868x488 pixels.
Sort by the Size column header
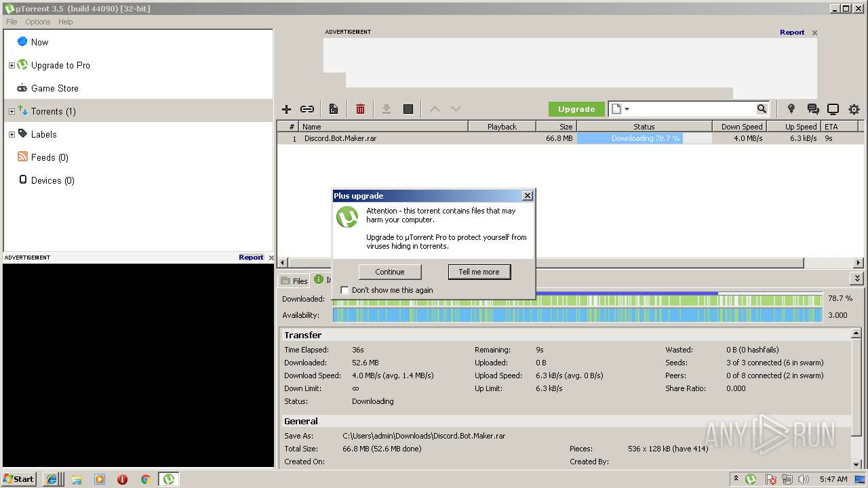(x=556, y=127)
